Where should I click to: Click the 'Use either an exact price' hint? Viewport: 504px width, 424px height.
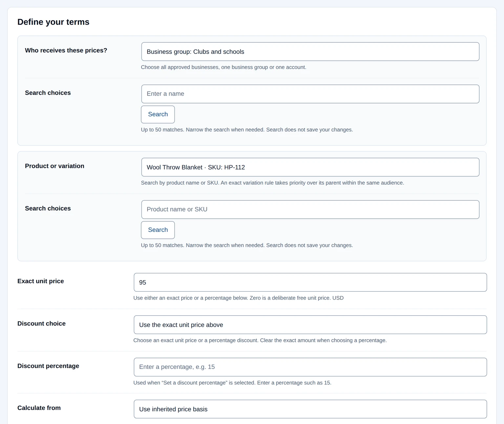pos(238,298)
